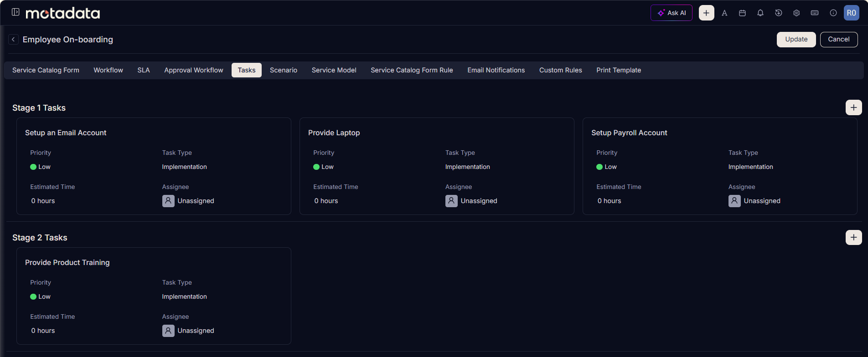Cancel editing the service catalog

[x=839, y=39]
